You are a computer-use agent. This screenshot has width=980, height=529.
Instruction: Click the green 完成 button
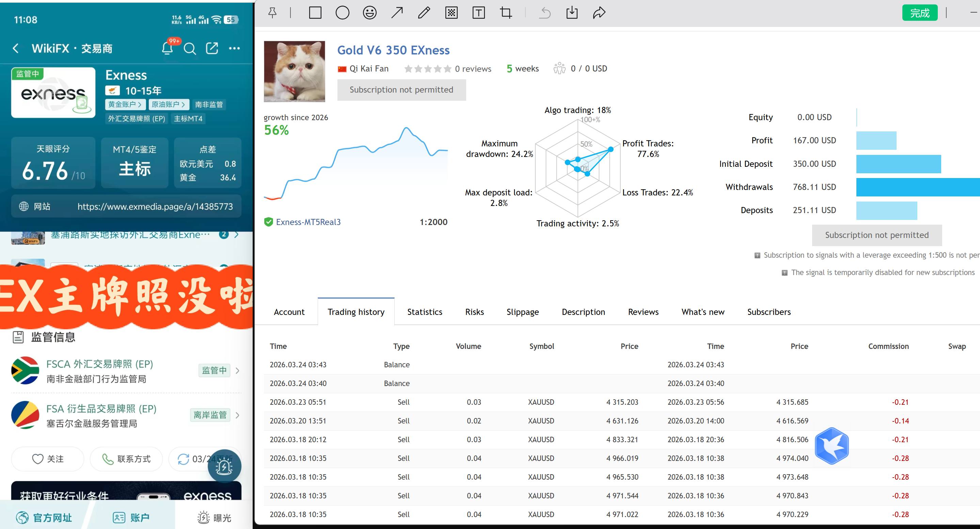point(919,13)
